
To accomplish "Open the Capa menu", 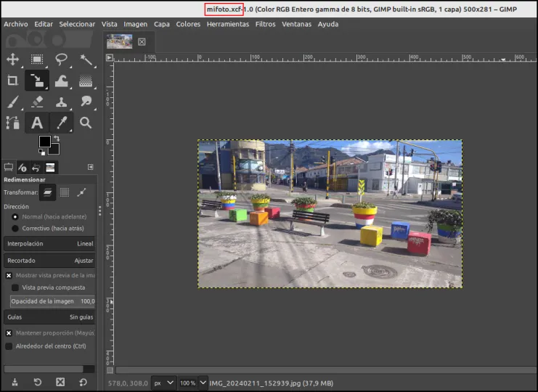I will point(162,25).
